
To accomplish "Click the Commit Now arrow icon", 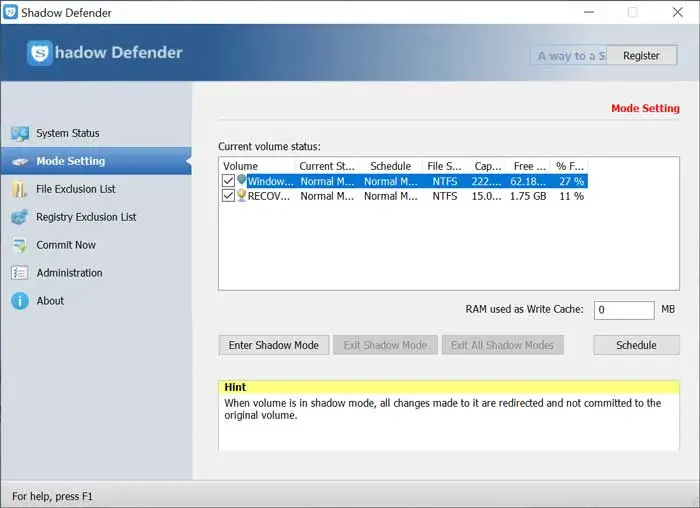I will tap(20, 245).
